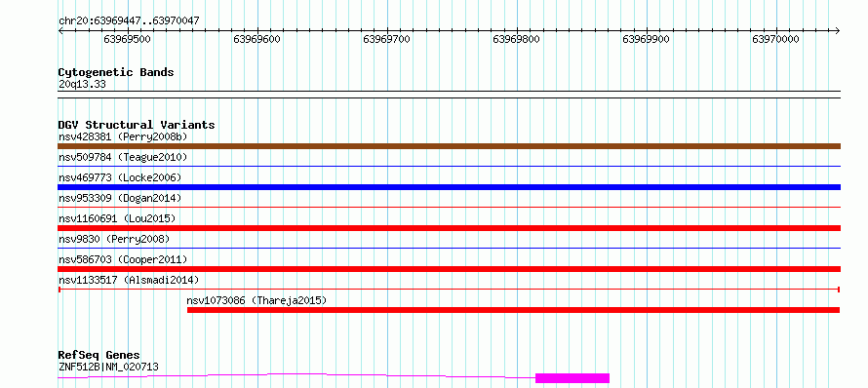The width and height of the screenshot is (868, 388).
Task: Click the chr20:63969447..63970047 region label
Action: (129, 21)
